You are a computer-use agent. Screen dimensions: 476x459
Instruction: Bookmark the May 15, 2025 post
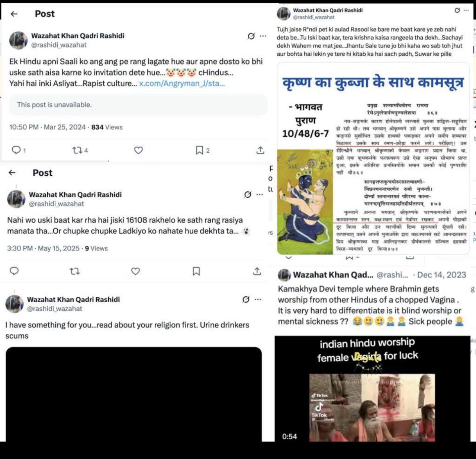(x=196, y=271)
